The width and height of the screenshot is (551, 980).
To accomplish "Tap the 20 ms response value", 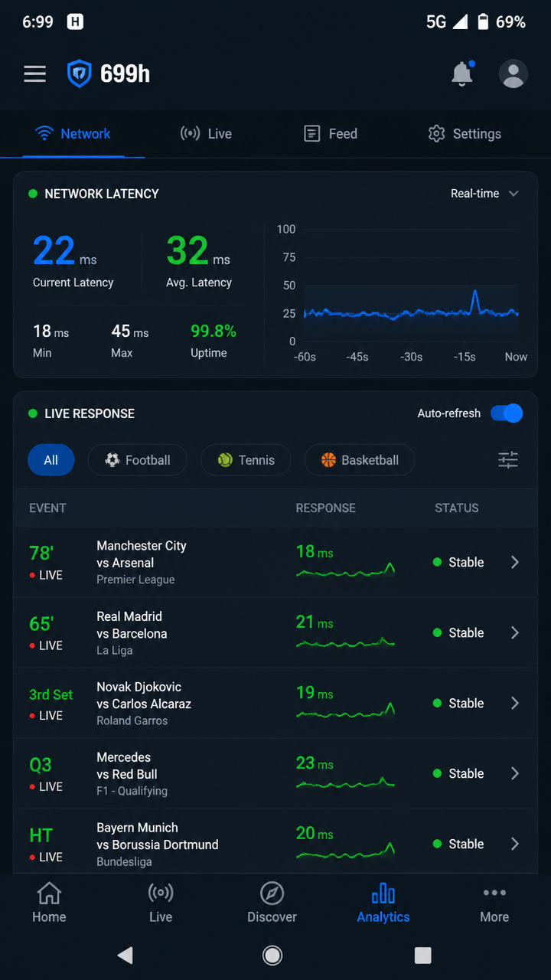I will tap(315, 834).
